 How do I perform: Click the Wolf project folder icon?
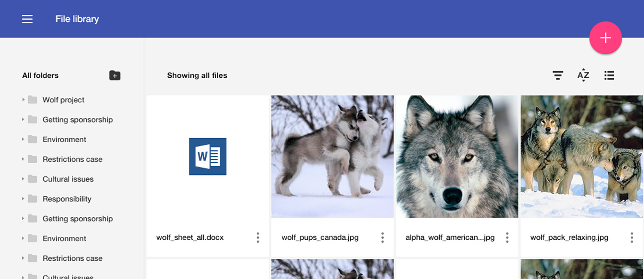(x=32, y=100)
